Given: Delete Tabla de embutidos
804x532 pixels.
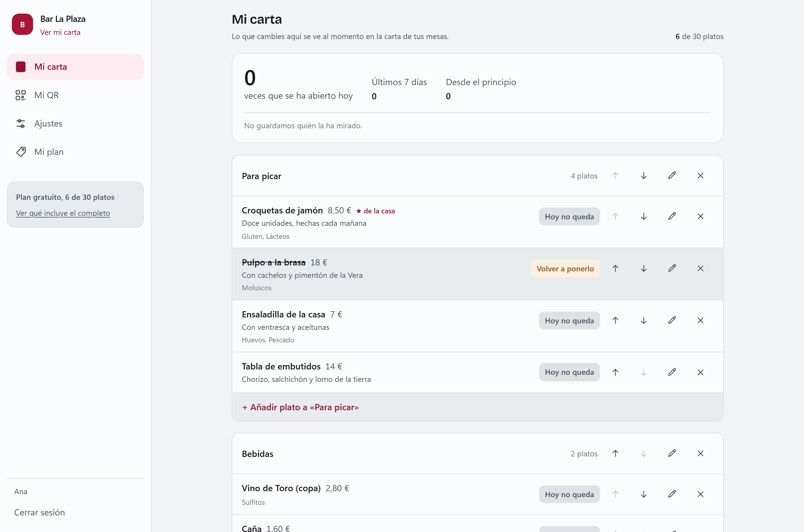Looking at the screenshot, I should point(701,372).
